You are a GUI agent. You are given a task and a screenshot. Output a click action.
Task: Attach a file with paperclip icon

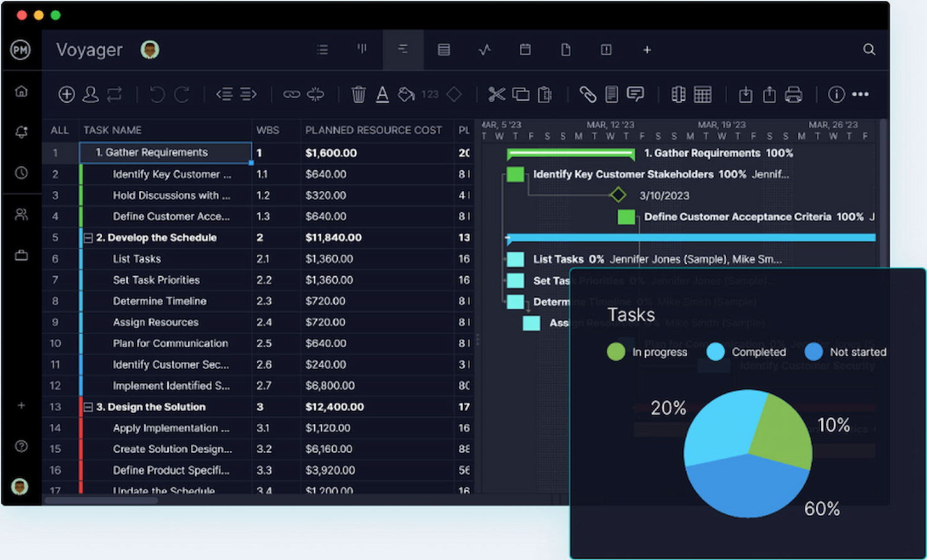click(x=588, y=95)
